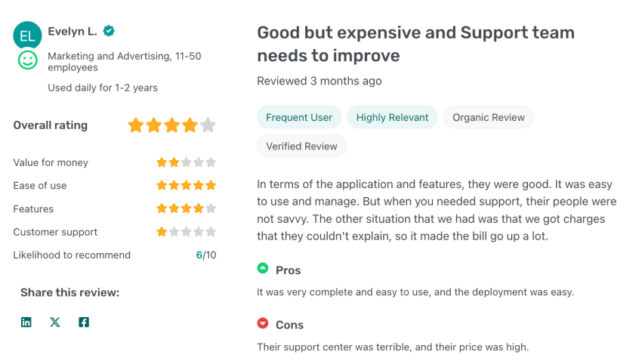Share this review on X icon

pyautogui.click(x=55, y=322)
